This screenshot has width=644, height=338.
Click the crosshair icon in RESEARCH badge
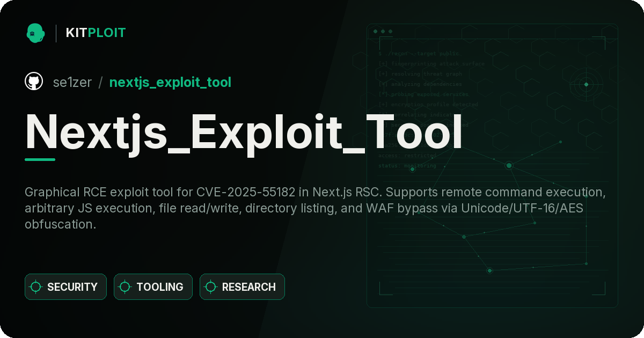[x=211, y=287]
